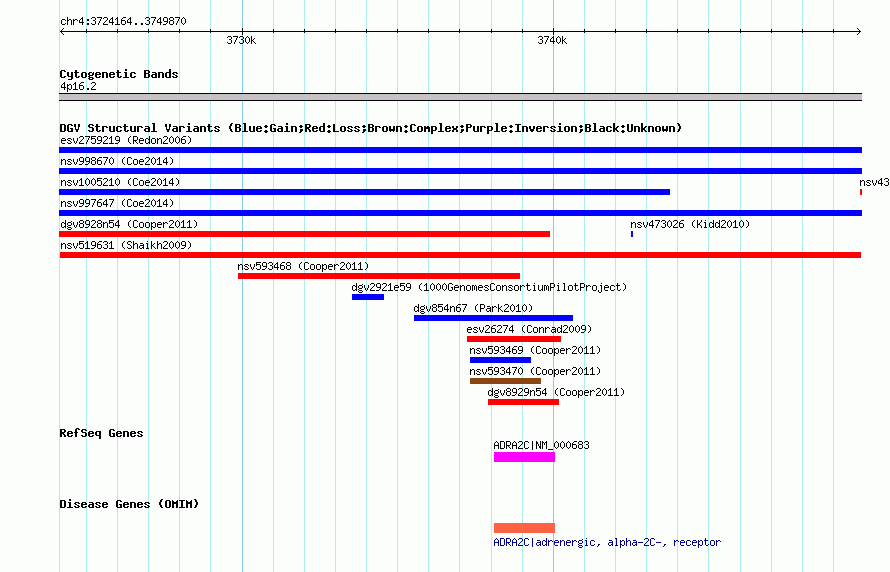Select the 4p16.2 band label
This screenshot has height=572, width=890.
[x=78, y=86]
